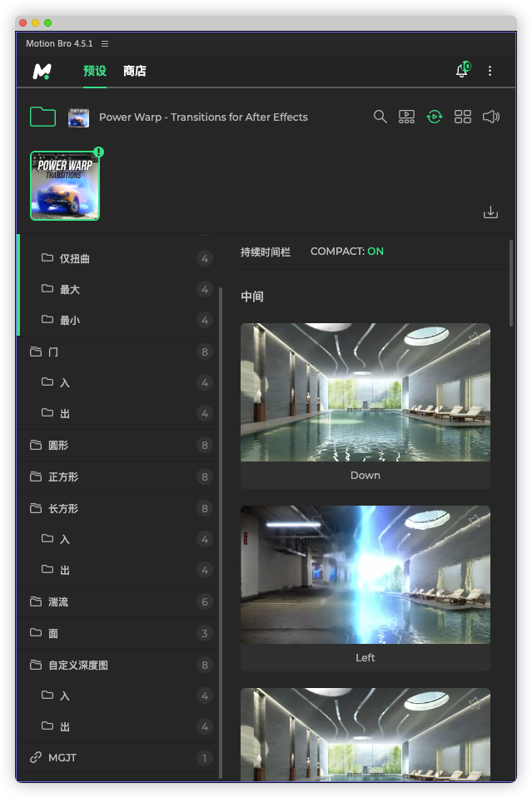Expand the 湍流 category folder
532x798 pixels.
[x=118, y=602]
